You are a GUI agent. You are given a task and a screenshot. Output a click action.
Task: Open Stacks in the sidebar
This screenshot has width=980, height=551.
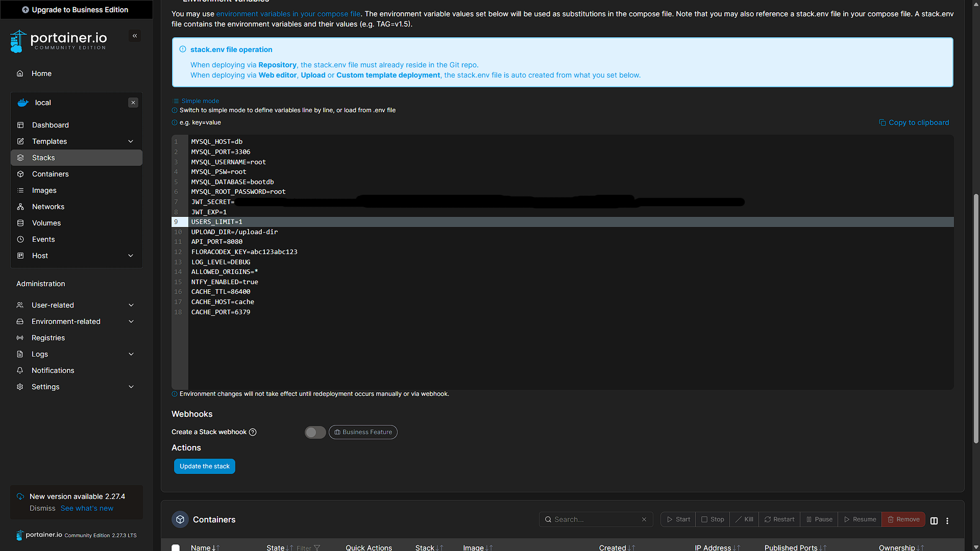77,158
